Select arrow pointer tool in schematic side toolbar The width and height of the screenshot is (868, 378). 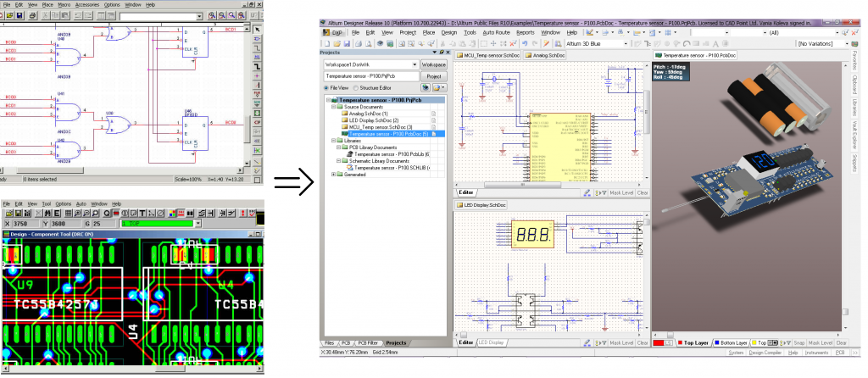tap(258, 30)
